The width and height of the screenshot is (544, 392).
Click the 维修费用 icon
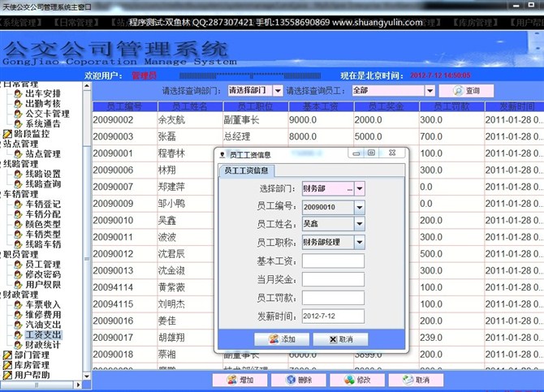click(x=19, y=315)
